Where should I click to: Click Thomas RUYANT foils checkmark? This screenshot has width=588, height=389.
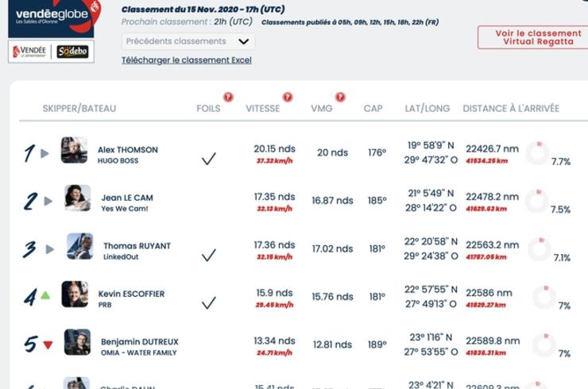[x=209, y=255]
